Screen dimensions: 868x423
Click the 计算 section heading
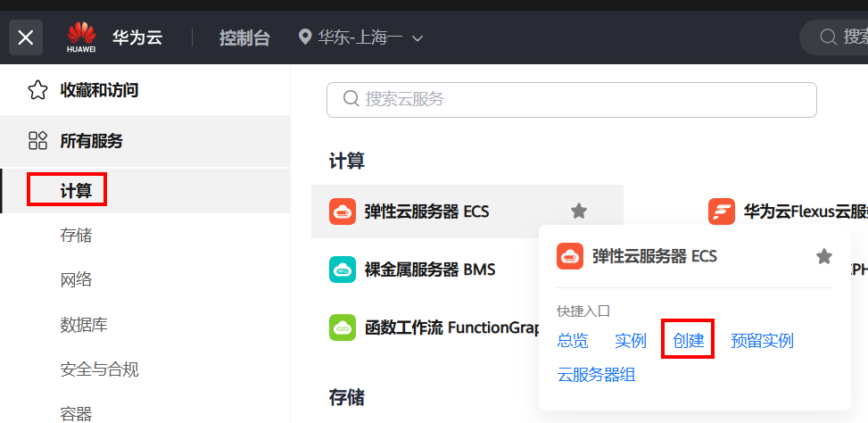[347, 162]
